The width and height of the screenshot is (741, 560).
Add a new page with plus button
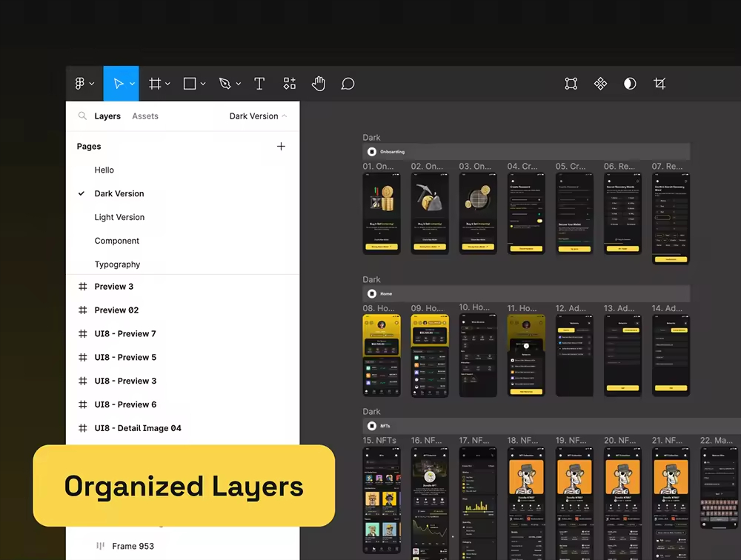point(281,147)
